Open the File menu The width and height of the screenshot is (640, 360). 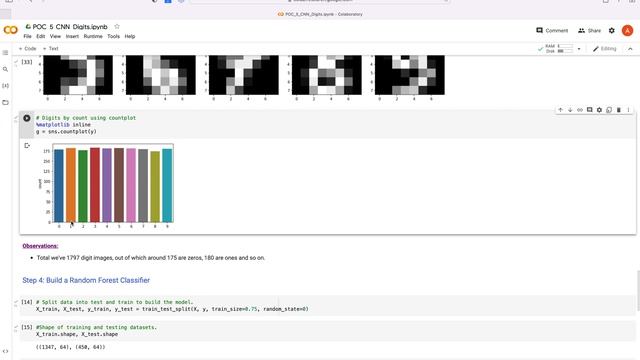pyautogui.click(x=27, y=36)
